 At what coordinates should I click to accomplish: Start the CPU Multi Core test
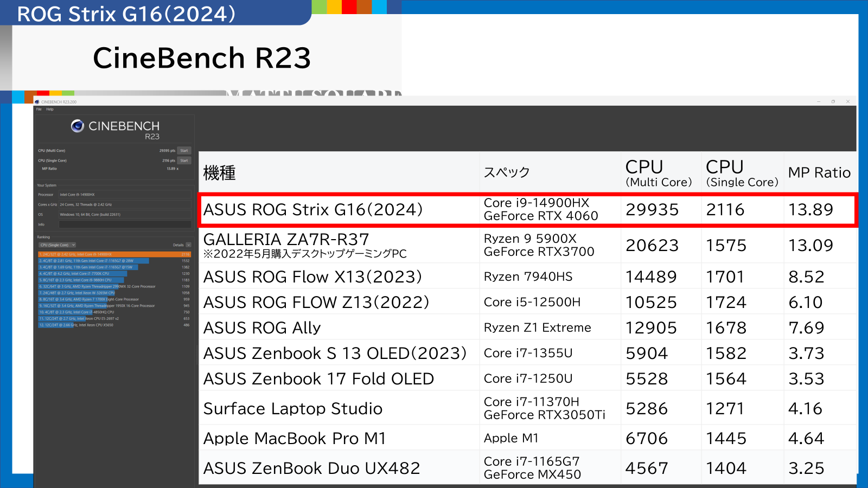coord(184,151)
